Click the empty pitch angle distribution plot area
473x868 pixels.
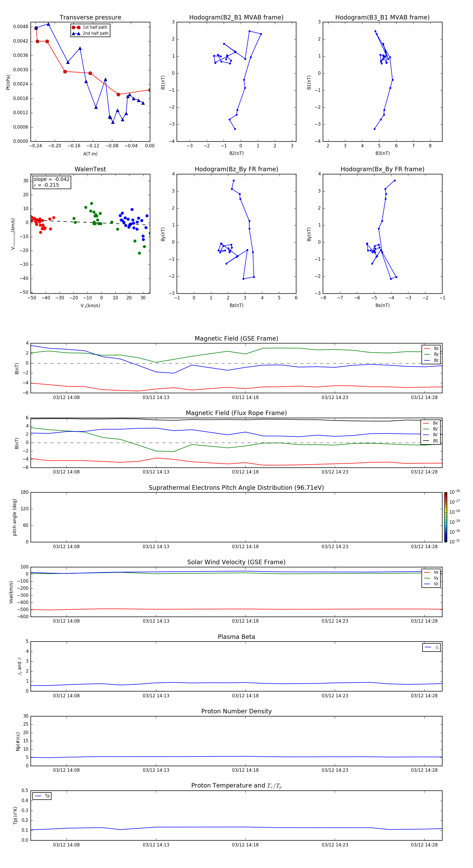pos(236,517)
